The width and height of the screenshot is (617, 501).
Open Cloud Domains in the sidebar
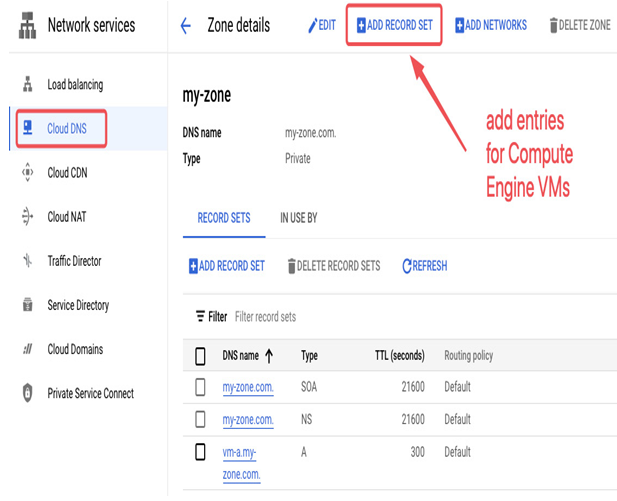[x=75, y=349]
